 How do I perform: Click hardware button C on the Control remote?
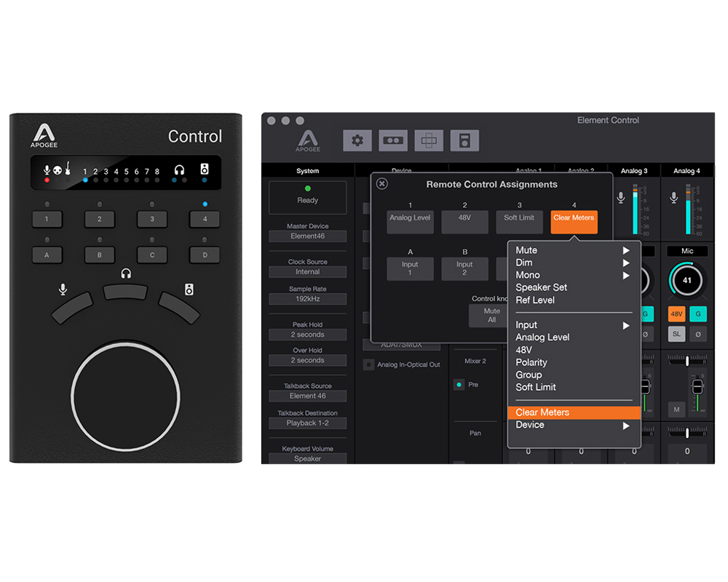[x=152, y=255]
